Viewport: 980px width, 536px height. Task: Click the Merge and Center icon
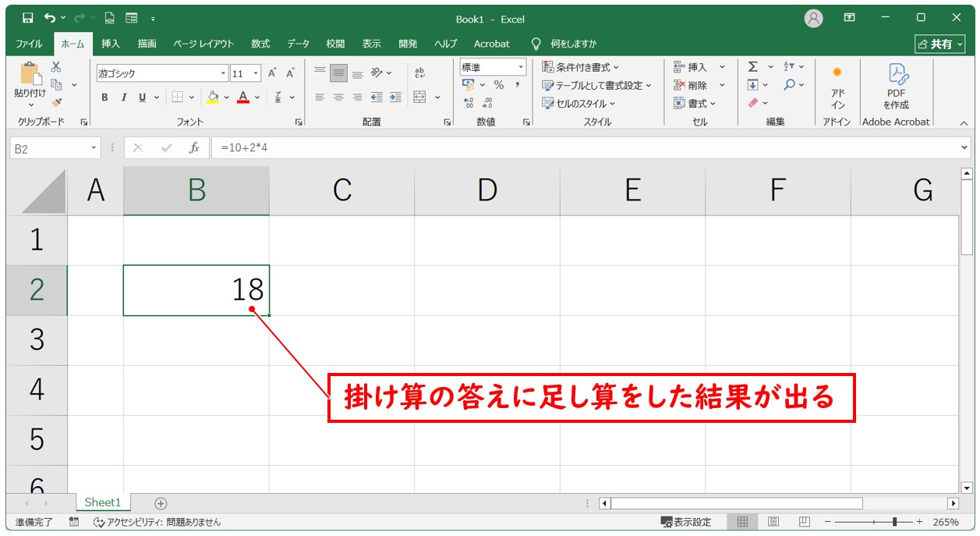[419, 98]
